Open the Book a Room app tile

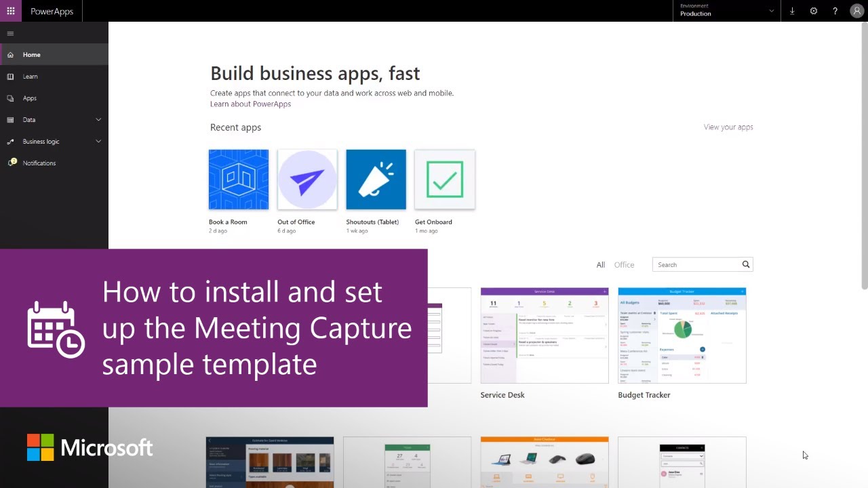coord(239,180)
